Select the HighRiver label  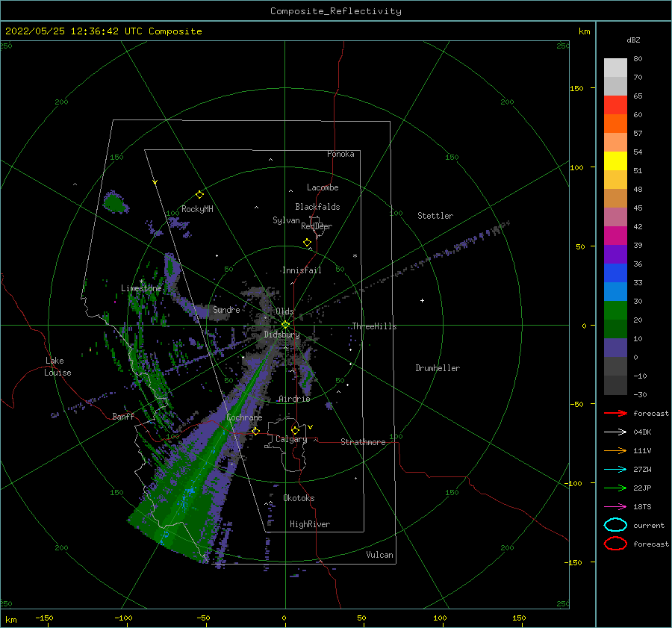click(x=310, y=524)
